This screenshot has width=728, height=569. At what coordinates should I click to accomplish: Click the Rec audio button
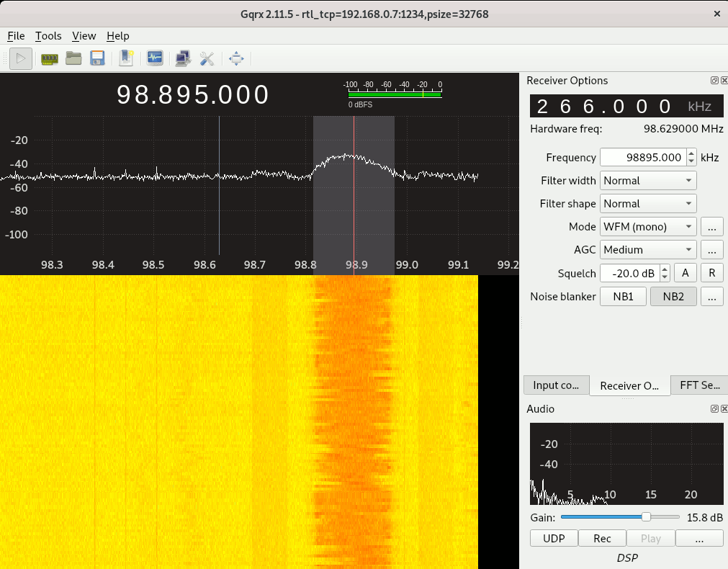[x=602, y=538]
